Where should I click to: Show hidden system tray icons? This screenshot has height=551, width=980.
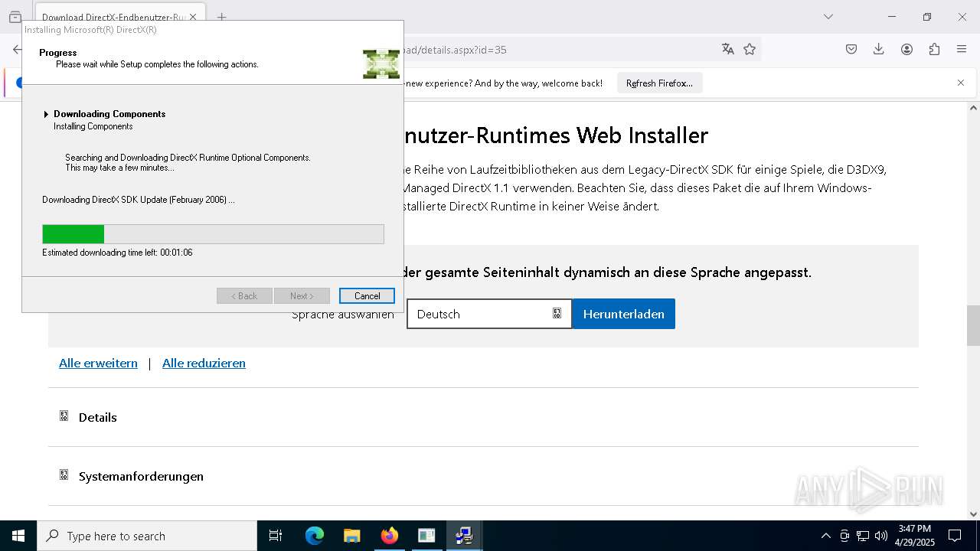point(825,536)
